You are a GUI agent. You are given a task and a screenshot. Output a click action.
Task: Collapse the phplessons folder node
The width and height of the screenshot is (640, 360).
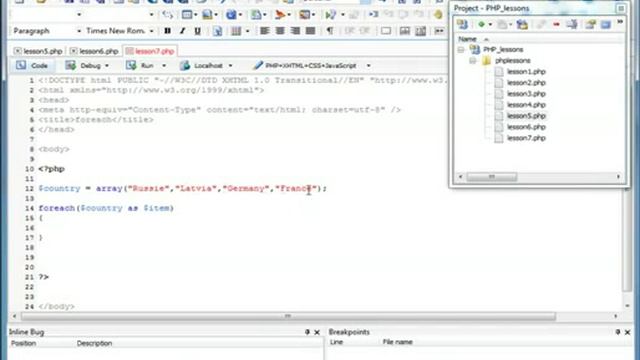473,60
